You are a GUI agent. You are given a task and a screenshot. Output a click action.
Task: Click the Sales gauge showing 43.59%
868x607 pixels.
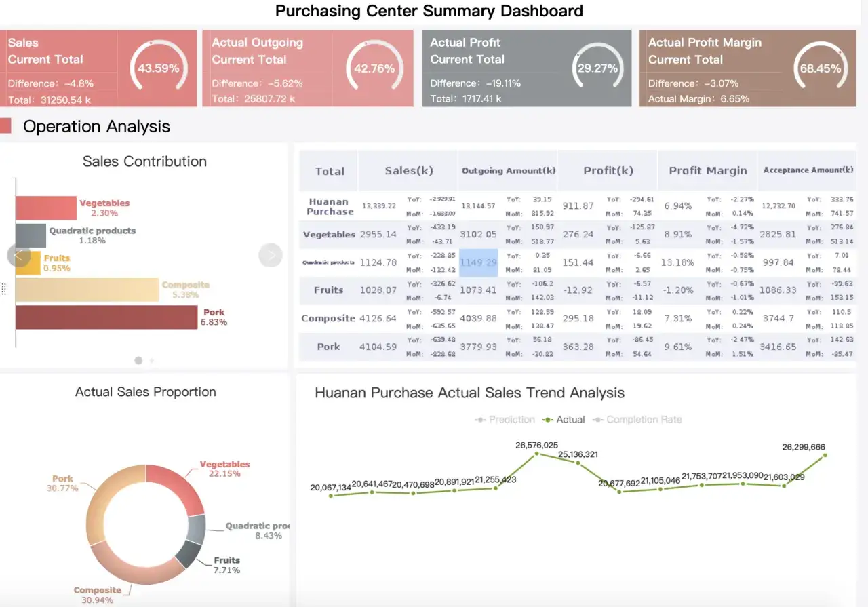coord(158,68)
